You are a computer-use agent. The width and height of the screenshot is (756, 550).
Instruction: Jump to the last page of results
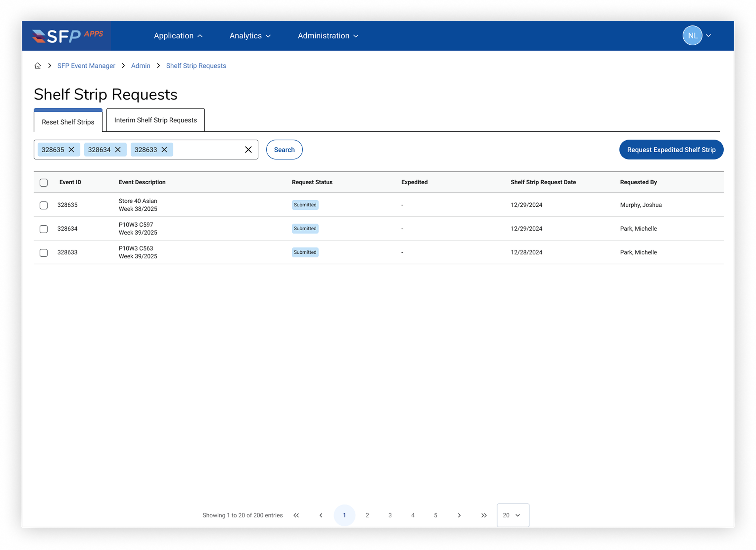point(484,515)
